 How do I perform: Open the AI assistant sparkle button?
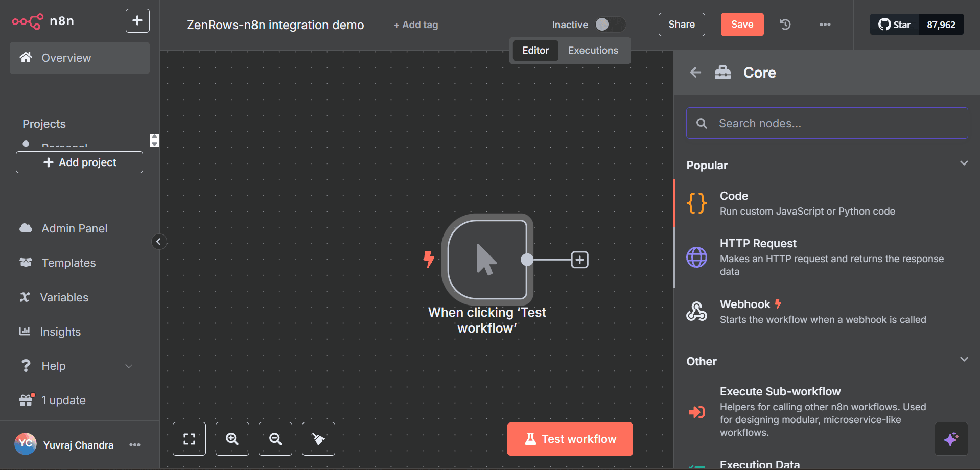pos(951,439)
